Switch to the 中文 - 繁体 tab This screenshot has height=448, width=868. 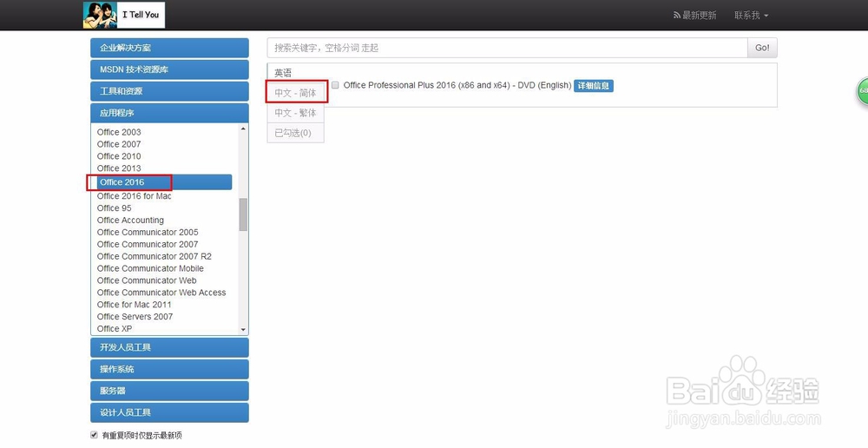(296, 113)
